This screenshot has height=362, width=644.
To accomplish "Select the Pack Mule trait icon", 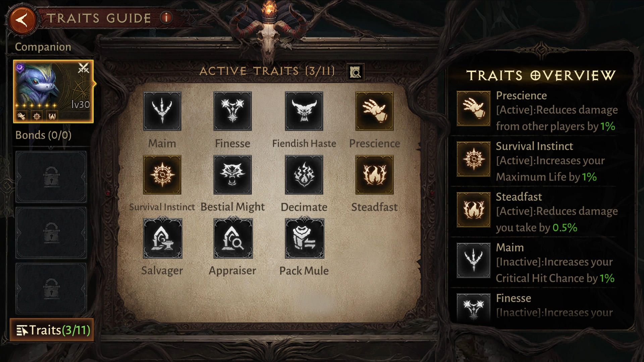I will [305, 238].
